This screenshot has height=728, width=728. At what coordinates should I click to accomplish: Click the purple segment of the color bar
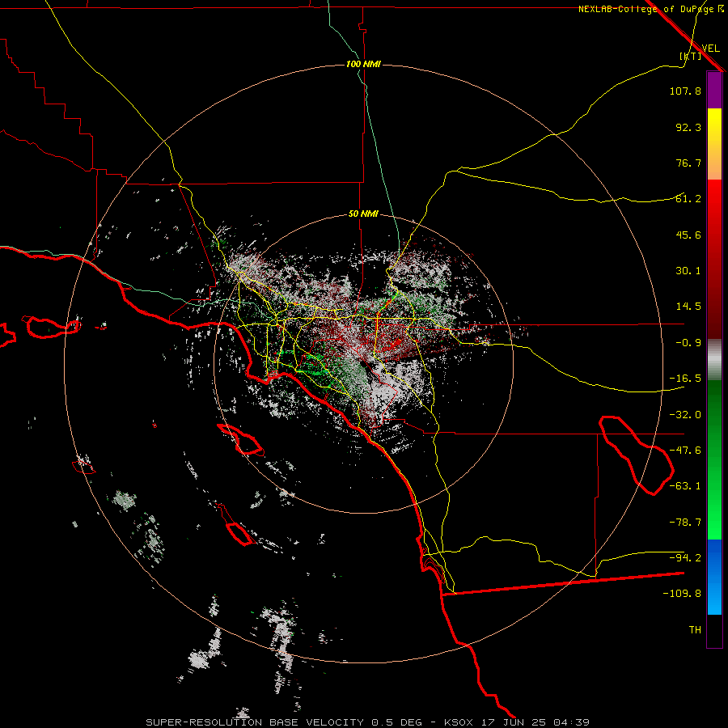click(714, 90)
